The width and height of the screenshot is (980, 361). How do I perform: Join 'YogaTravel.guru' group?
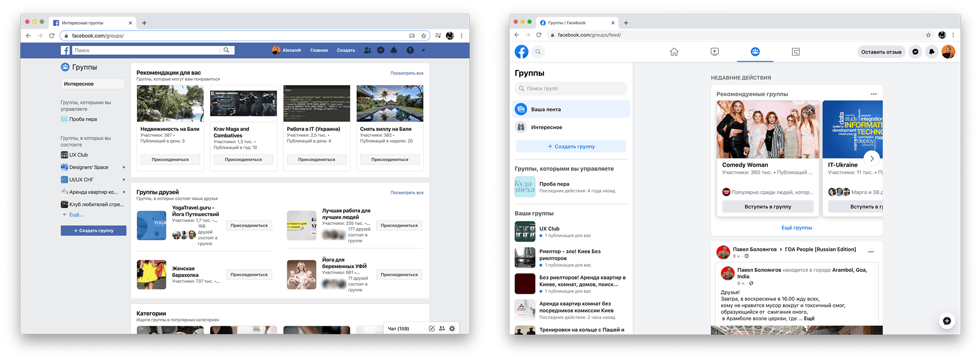point(249,226)
